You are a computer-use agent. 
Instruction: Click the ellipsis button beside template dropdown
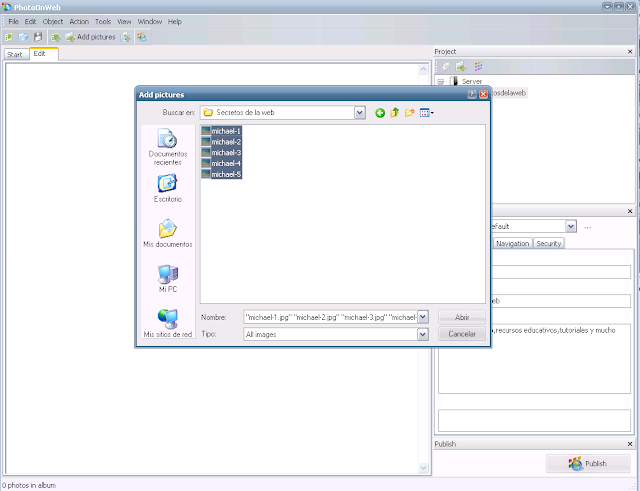pos(587,227)
